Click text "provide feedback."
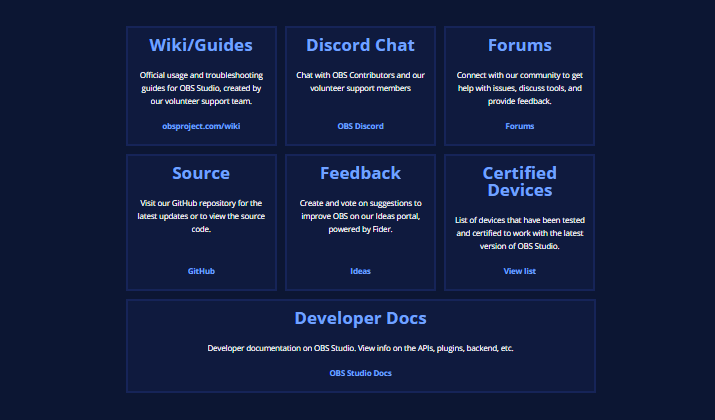Screen dimensions: 715x420 (x=519, y=101)
